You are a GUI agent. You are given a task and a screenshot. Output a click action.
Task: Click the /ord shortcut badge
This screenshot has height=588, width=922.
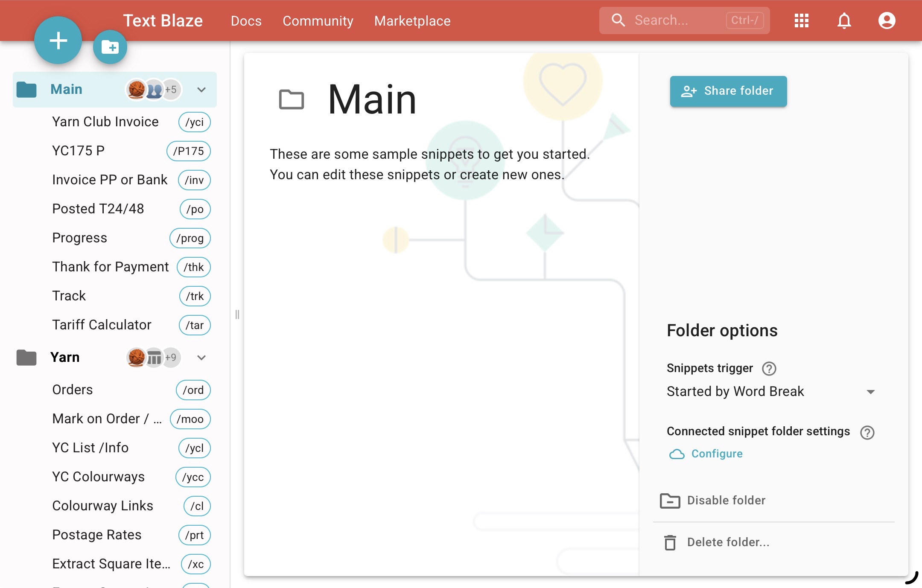pos(193,390)
